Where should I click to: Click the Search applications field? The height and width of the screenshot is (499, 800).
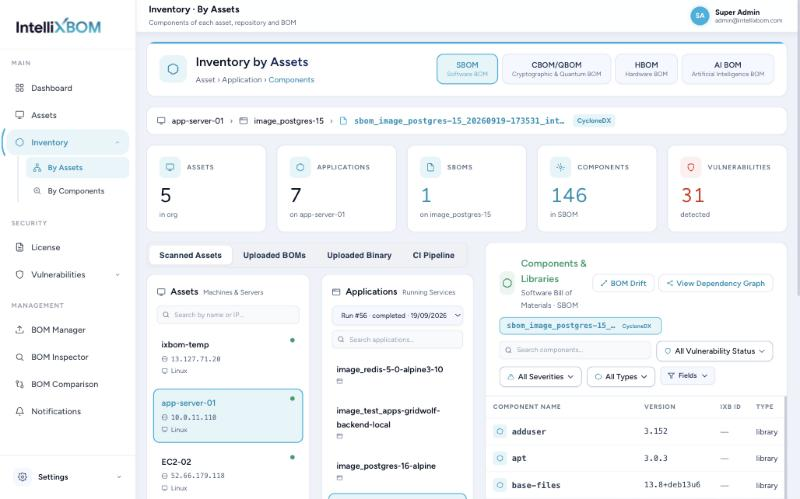397,339
